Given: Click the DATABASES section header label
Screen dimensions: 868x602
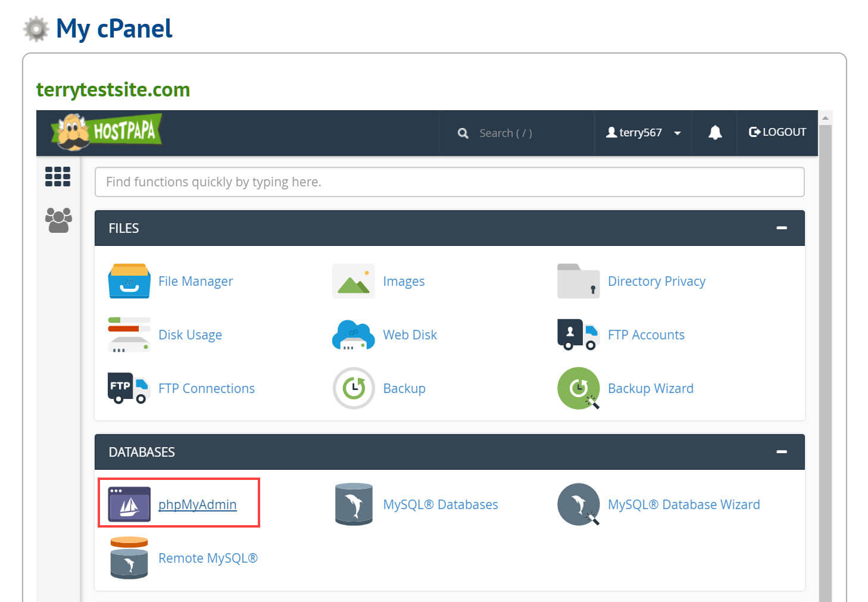Looking at the screenshot, I should click(x=142, y=452).
